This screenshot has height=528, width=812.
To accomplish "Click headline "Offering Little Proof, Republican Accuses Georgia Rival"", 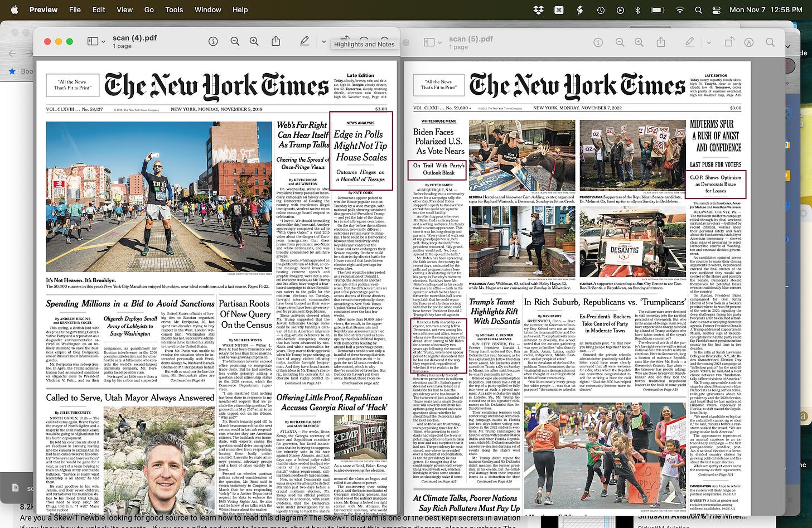I will (x=332, y=403).
